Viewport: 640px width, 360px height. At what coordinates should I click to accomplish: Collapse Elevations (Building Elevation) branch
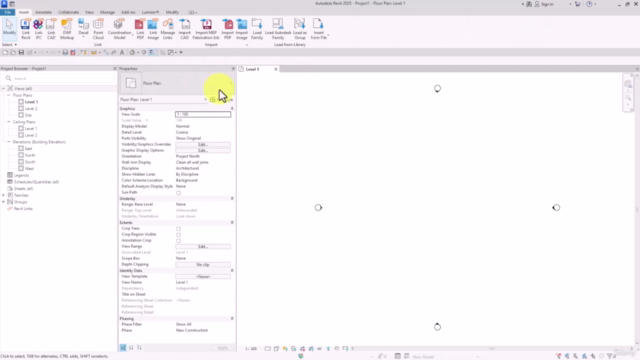(9, 142)
